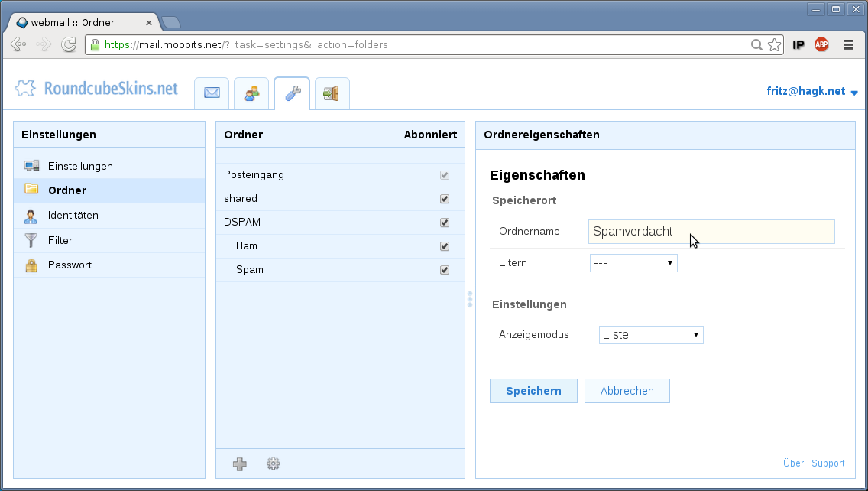Toggle the DSPAM folder subscription checkbox
This screenshot has width=868, height=491.
pos(444,222)
